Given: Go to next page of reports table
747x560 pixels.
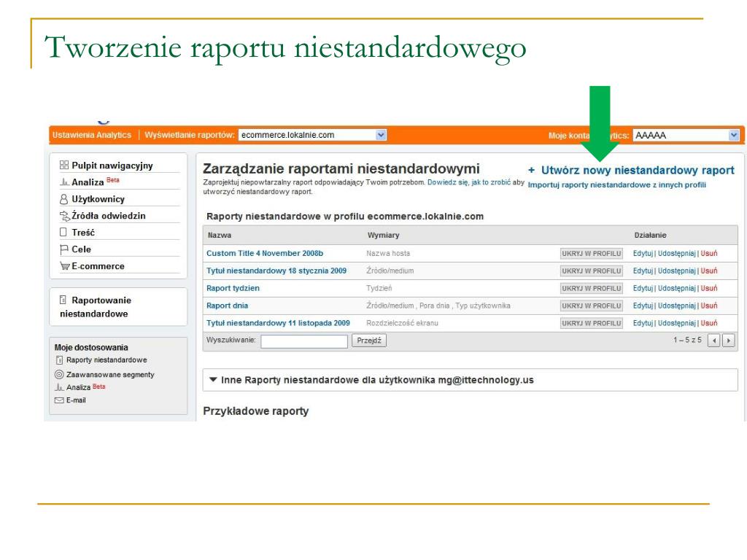Looking at the screenshot, I should [729, 341].
